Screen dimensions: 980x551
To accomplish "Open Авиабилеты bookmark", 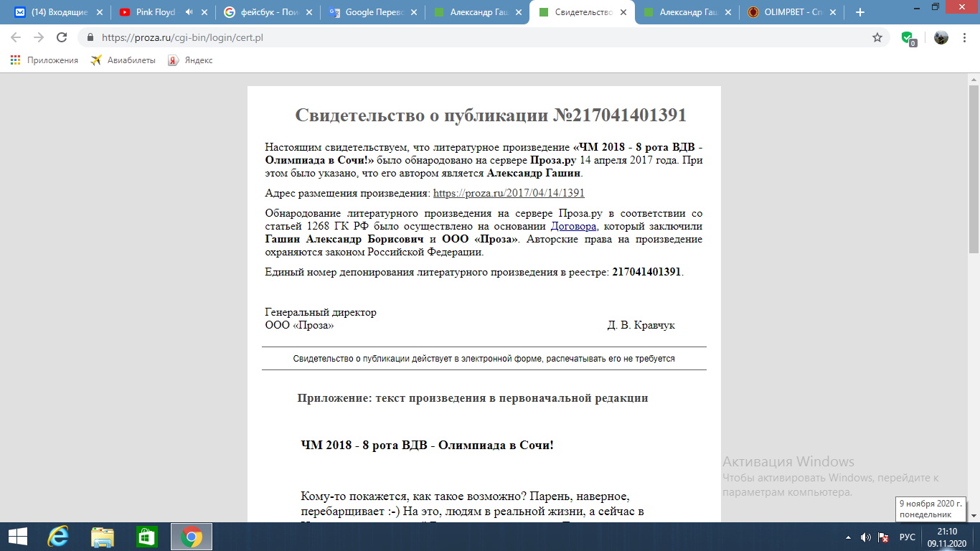I will pos(123,60).
